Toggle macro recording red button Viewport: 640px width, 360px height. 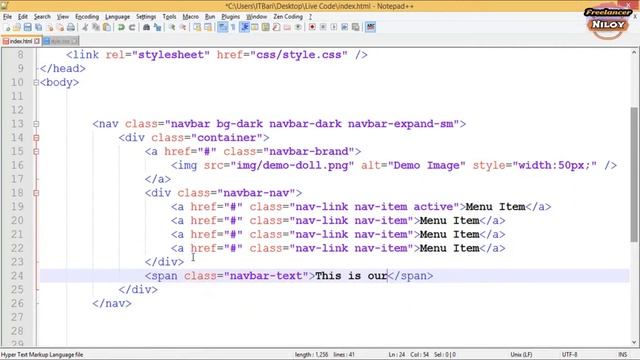(312, 27)
